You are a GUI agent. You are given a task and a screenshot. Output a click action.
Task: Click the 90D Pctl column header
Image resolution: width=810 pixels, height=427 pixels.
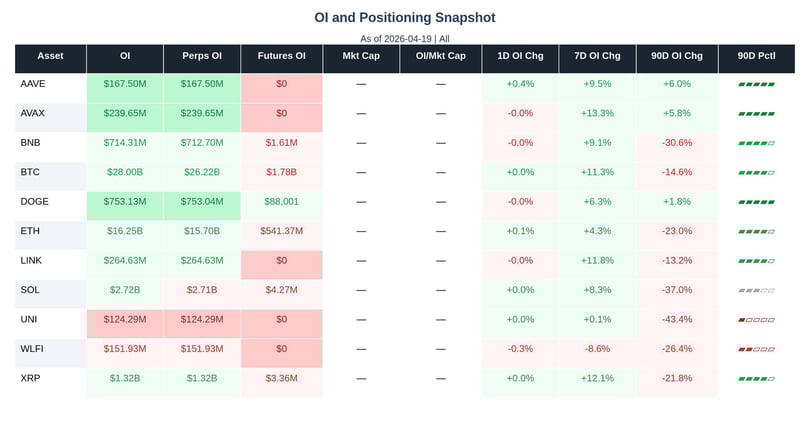point(756,57)
